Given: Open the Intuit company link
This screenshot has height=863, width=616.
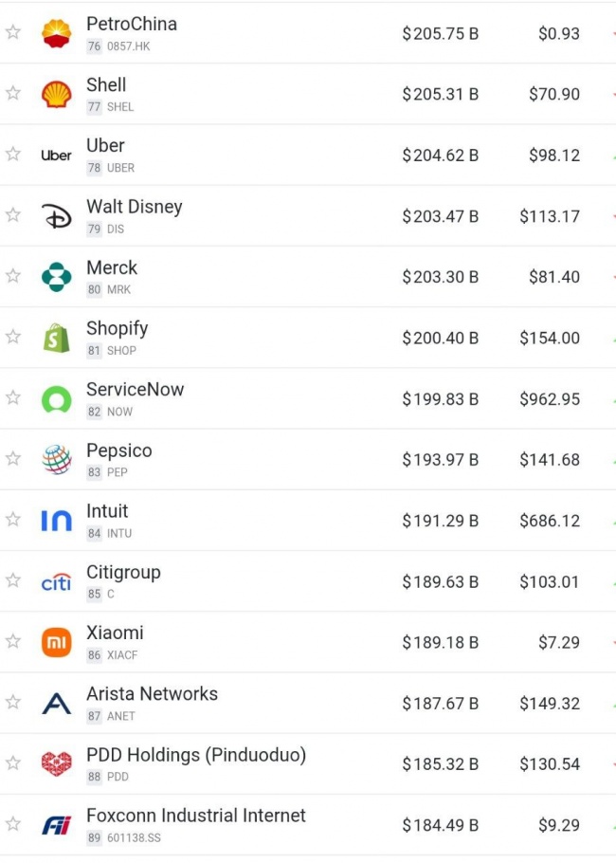Looking at the screenshot, I should click(x=107, y=512).
